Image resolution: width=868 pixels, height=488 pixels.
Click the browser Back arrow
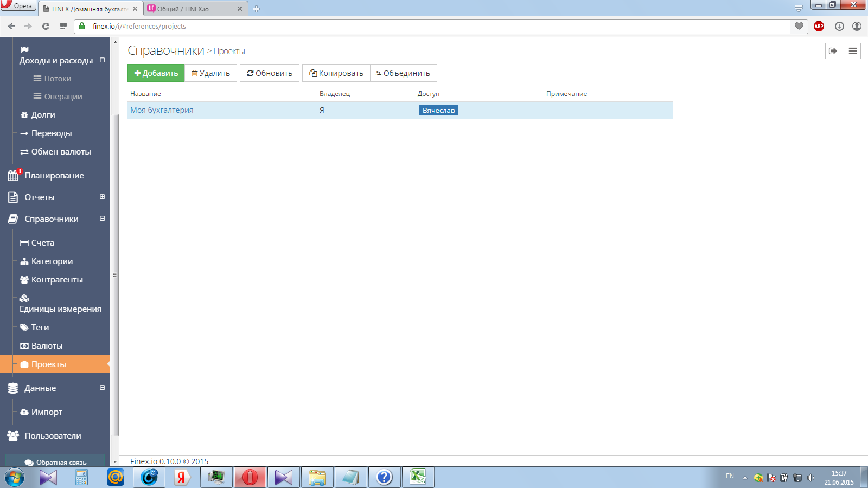point(11,26)
